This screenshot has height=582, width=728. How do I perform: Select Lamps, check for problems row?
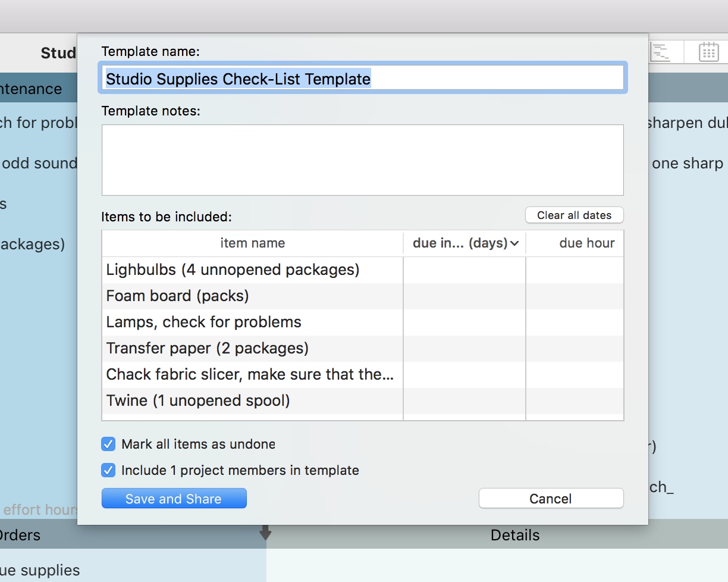click(x=363, y=322)
